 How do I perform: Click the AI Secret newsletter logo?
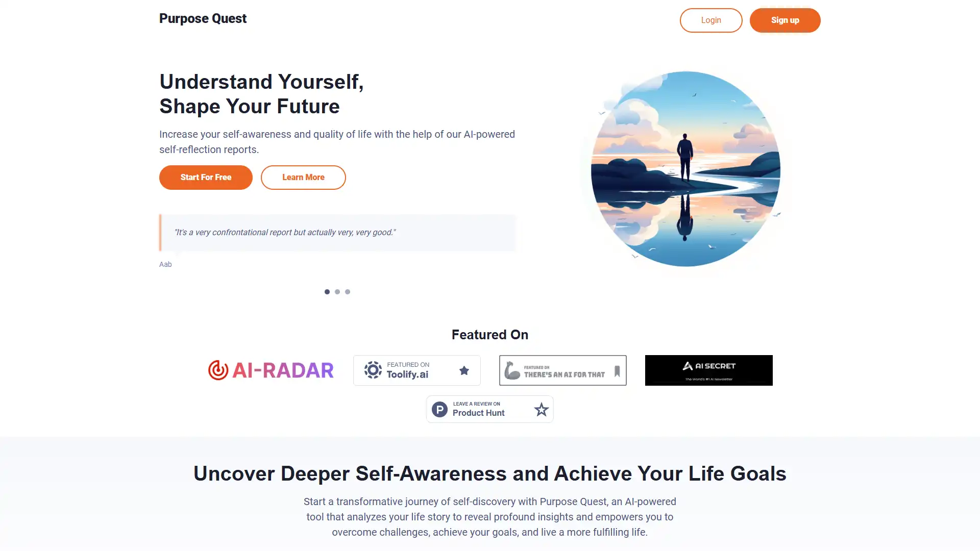[709, 369]
